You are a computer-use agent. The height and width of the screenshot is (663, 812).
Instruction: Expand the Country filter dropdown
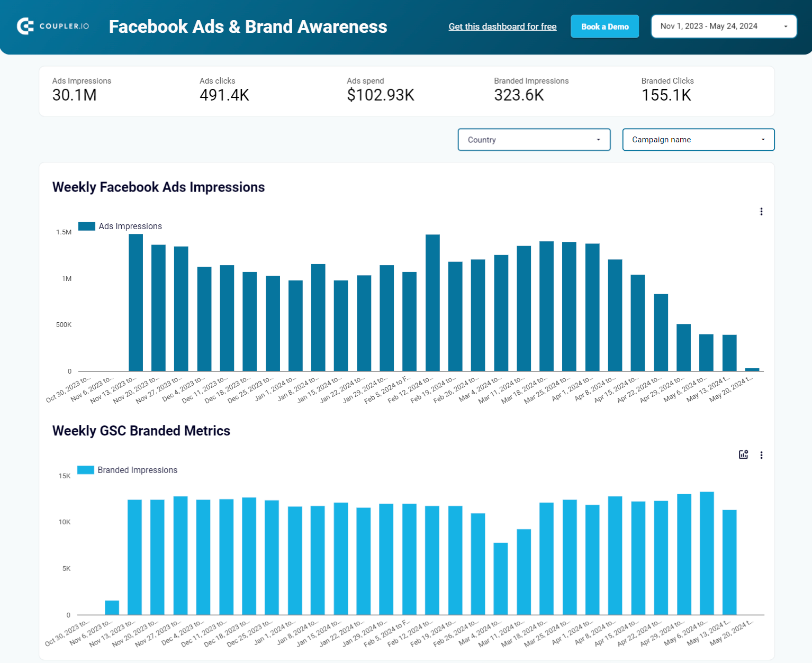tap(534, 140)
